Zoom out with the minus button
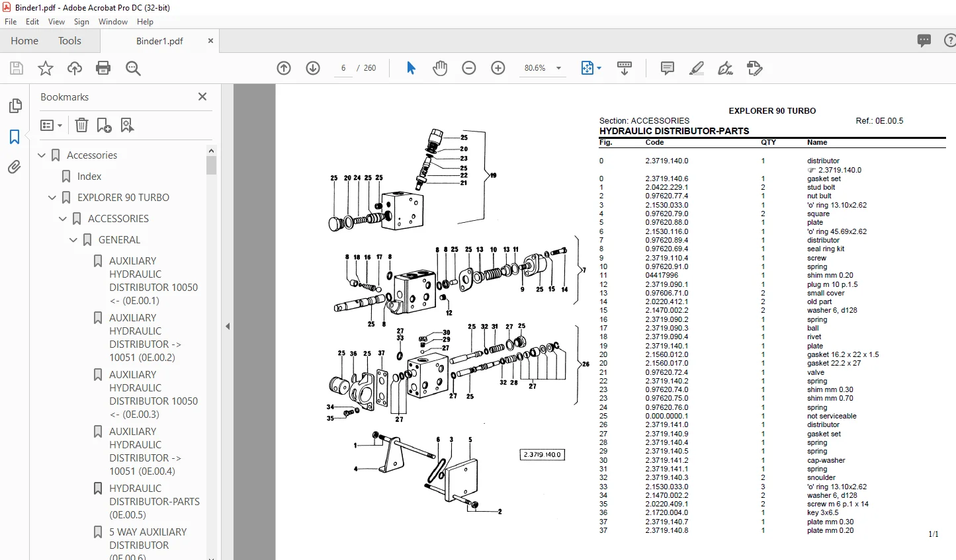 coord(469,68)
